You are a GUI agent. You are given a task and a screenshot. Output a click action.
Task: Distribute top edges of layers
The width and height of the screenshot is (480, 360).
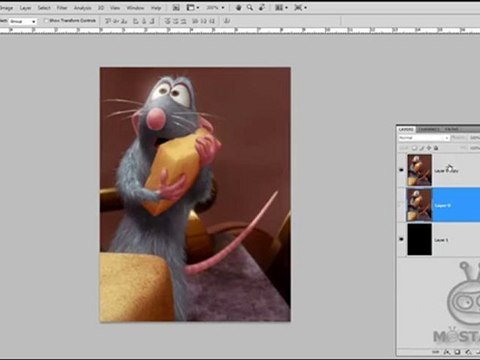click(x=168, y=21)
